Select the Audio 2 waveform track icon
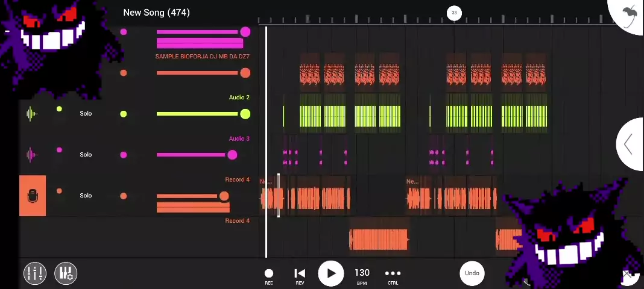 click(32, 114)
